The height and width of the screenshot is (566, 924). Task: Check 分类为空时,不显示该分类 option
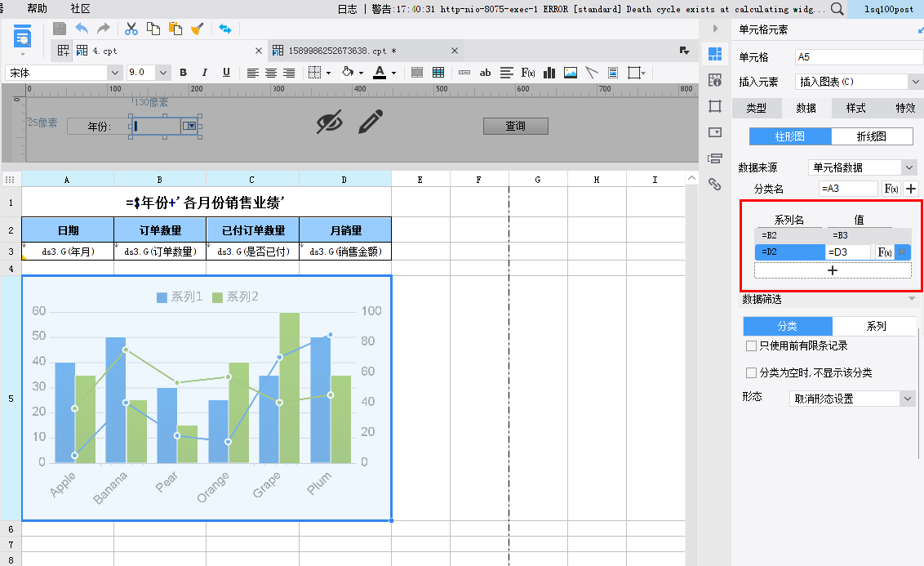tap(752, 373)
